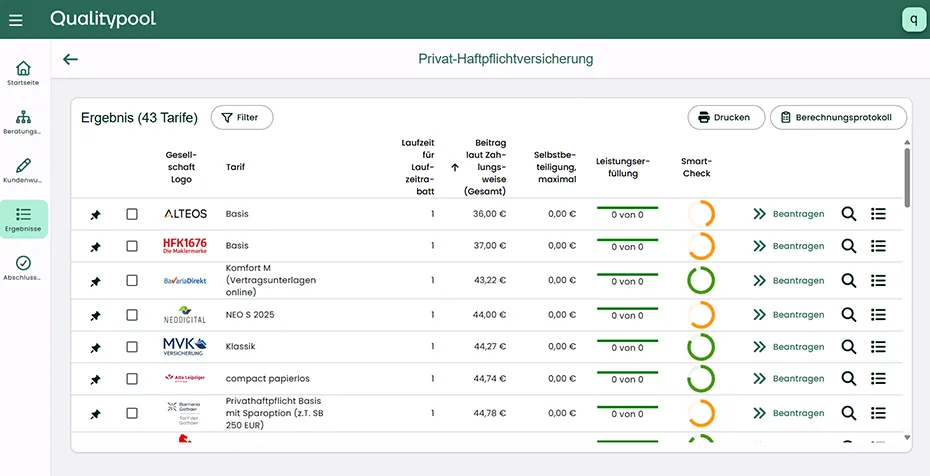Viewport: 930px width, 476px height.
Task: Apply via Beantragen for Privathaftpflicht Basis
Action: point(789,413)
